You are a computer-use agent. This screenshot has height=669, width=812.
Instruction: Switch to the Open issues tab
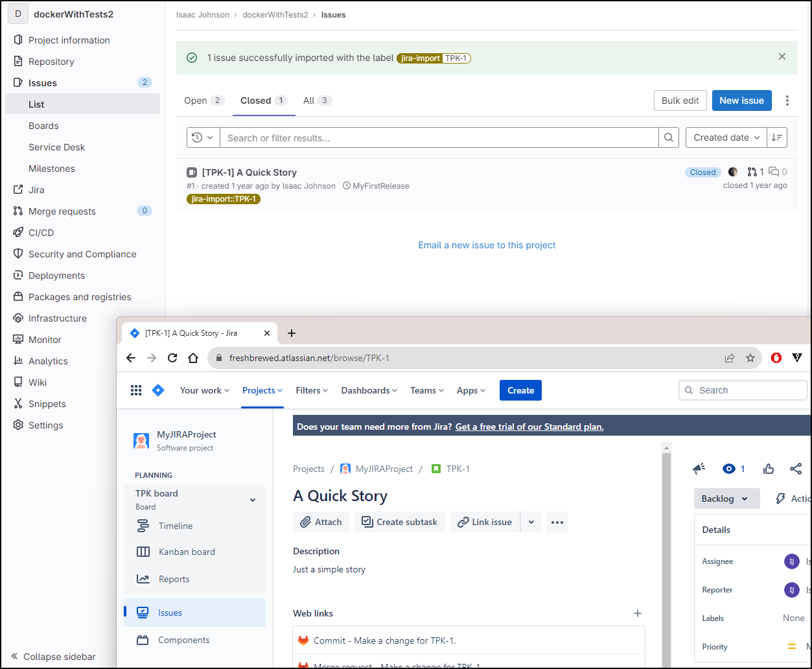[204, 100]
